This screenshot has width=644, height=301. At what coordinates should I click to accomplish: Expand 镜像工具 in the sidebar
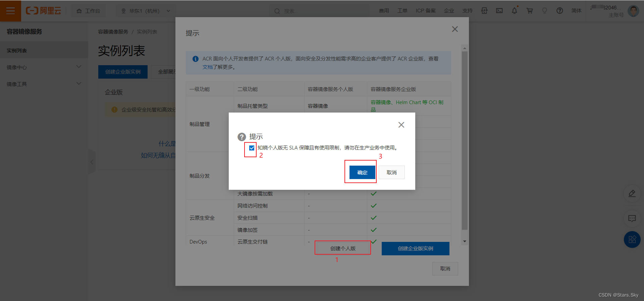coord(44,84)
